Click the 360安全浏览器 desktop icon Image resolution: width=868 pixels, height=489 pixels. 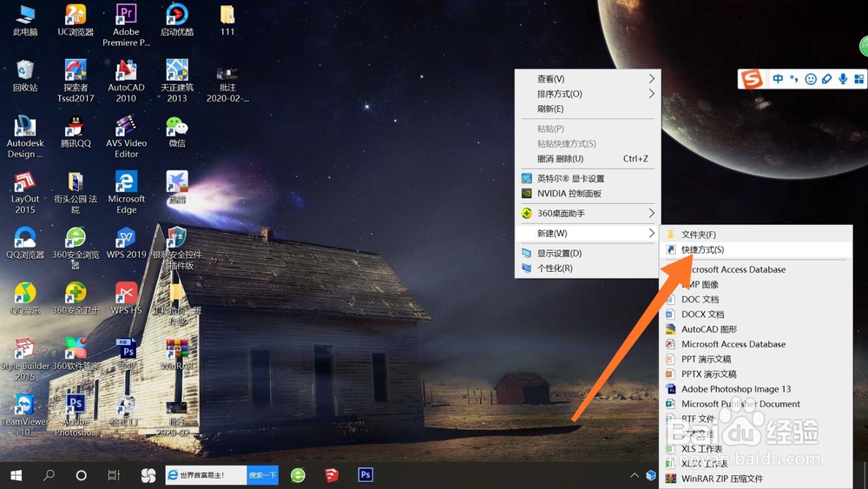click(76, 248)
